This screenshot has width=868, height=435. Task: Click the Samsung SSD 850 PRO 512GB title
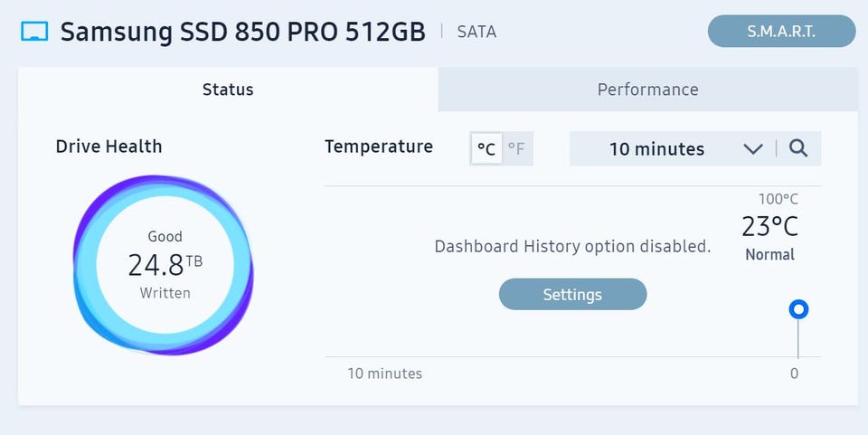(242, 33)
